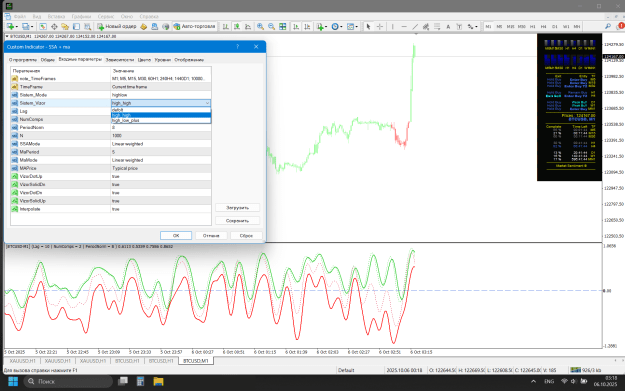The image size is (625, 391).
Task: Click the Сохранить button
Action: (237, 220)
